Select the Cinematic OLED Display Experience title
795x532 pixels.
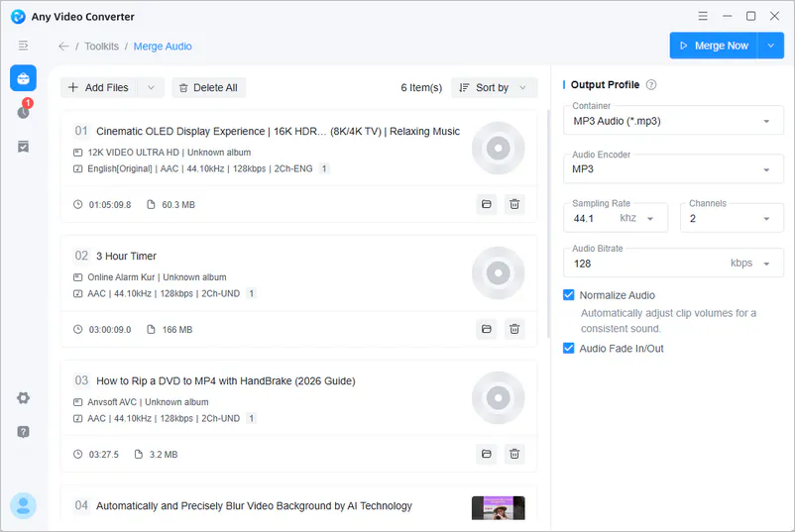[278, 131]
